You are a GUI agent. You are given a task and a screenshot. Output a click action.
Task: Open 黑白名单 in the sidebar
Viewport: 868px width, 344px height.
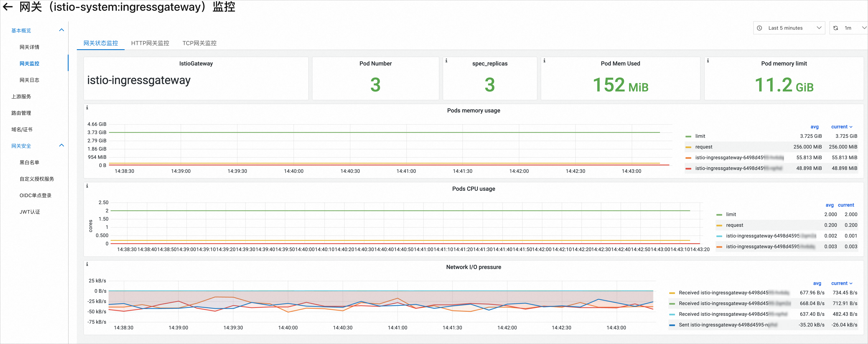click(x=29, y=162)
